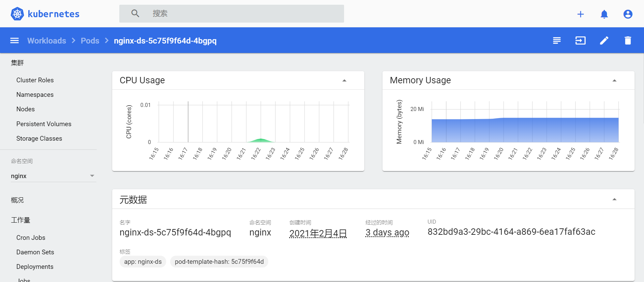The image size is (644, 282).
Task: Go to Pods breadcrumb
Action: (90, 40)
